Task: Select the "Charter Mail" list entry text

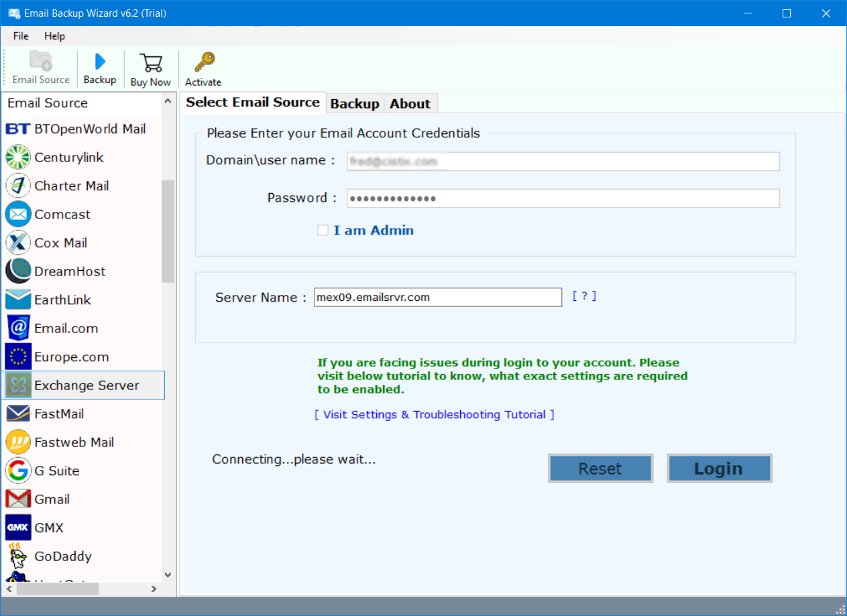Action: pos(72,186)
